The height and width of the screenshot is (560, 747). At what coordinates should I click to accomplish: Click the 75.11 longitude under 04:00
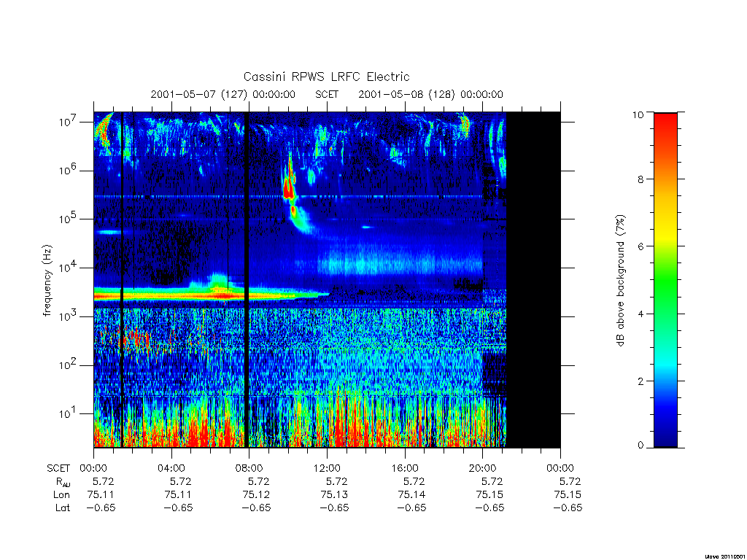pyautogui.click(x=178, y=495)
